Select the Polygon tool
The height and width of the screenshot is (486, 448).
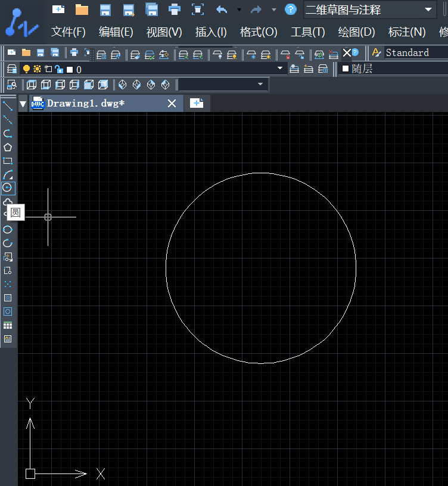7,147
